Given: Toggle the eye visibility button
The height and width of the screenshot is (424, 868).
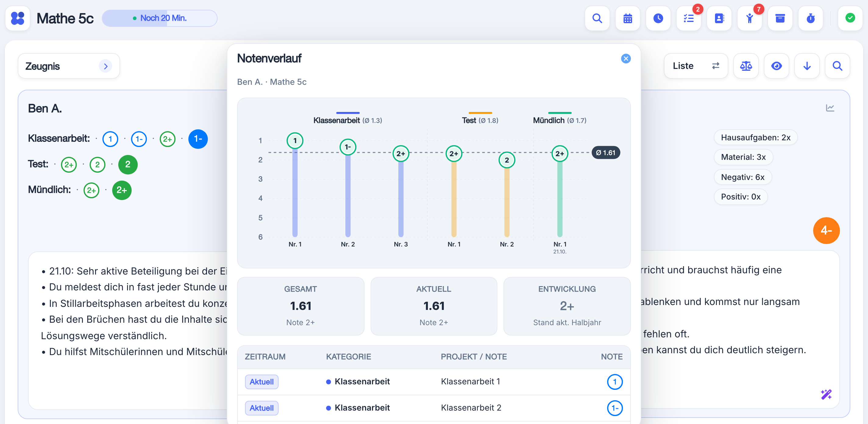Looking at the screenshot, I should click(x=776, y=66).
